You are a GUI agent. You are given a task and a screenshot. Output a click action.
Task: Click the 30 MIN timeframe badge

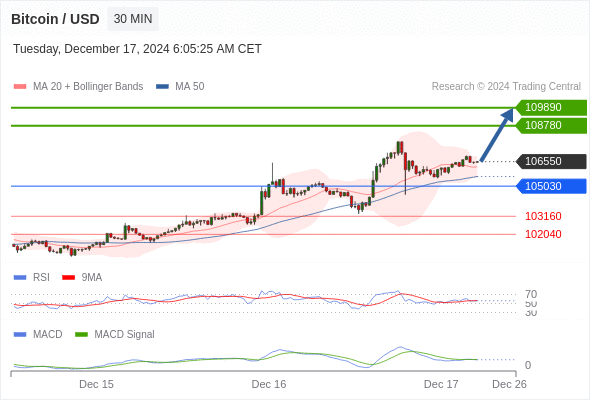click(133, 19)
